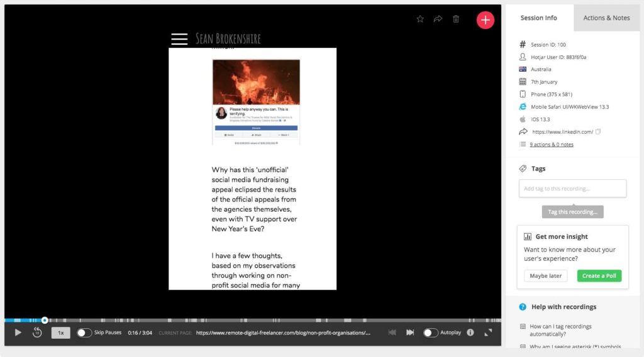Star this recording as favorite

tap(420, 19)
